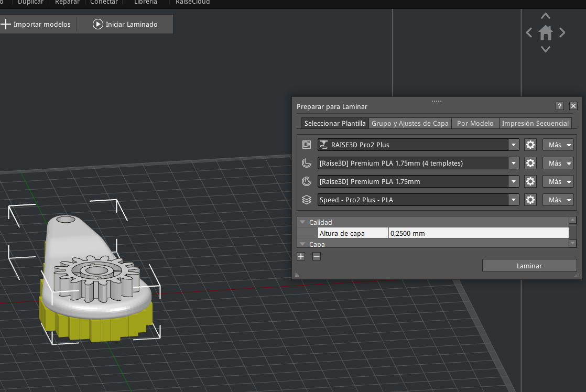The image size is (586, 392).
Task: Open the RAISE3D Pro2 Plus printer dropdown
Action: point(418,145)
